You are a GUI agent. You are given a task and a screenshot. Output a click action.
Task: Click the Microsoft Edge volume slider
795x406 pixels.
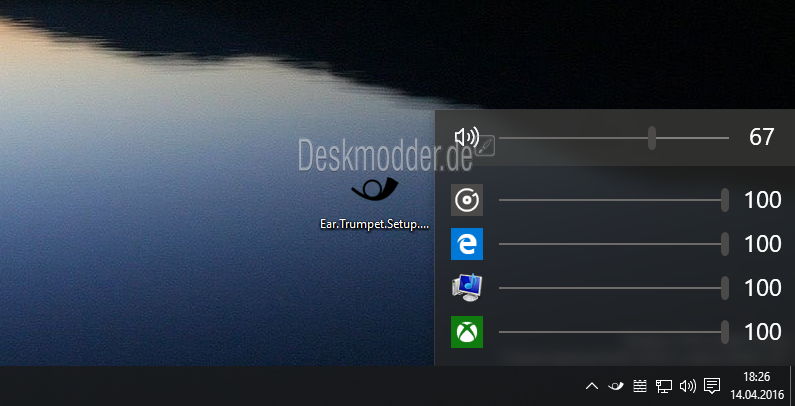click(614, 244)
